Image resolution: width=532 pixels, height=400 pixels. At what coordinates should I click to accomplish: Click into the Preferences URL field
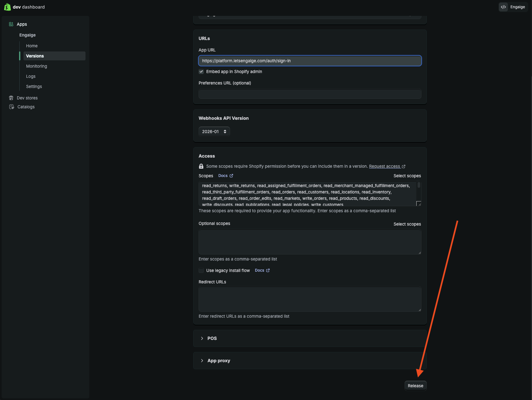coord(310,94)
